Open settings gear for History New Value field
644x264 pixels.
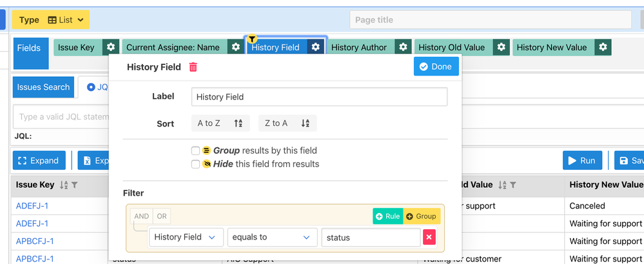click(x=603, y=47)
